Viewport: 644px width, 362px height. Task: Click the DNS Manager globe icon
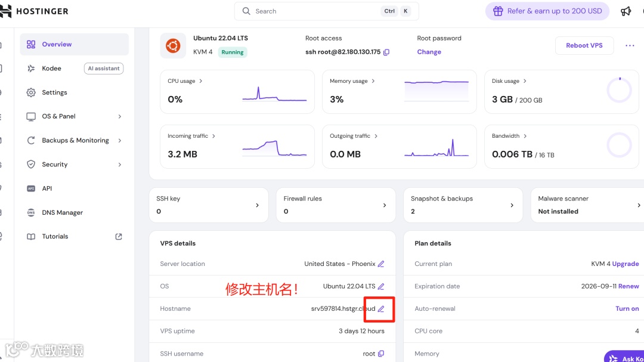(31, 212)
